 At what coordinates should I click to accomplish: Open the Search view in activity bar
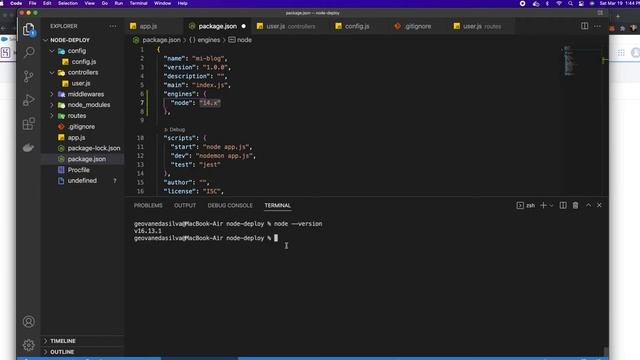[29, 52]
